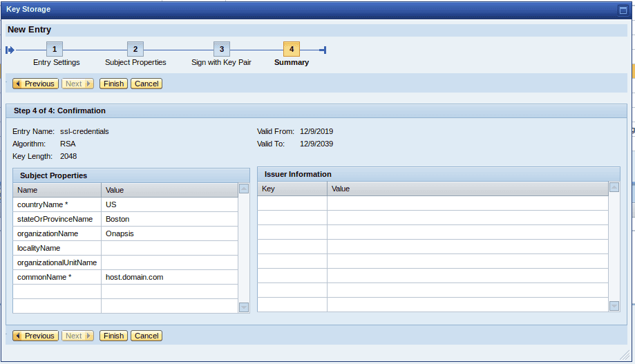Click the organizationName row value Onapsis
The height and width of the screenshot is (364, 635).
pyautogui.click(x=169, y=233)
